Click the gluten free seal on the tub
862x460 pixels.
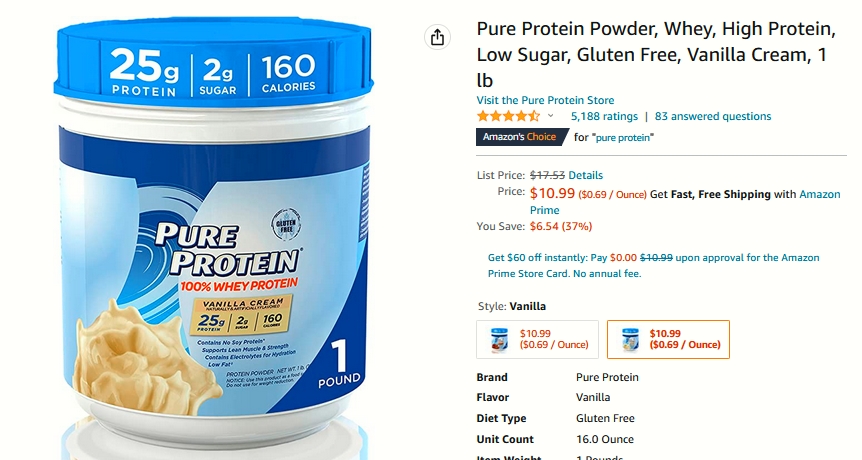coord(286,225)
